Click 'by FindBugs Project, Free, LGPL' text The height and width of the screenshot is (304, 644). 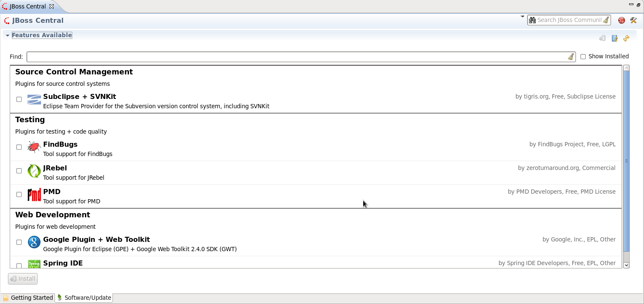[573, 144]
